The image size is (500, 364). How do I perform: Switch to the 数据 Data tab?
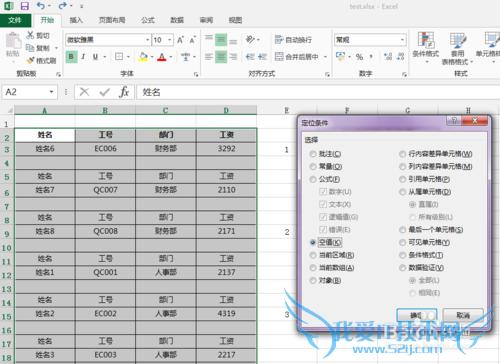tap(177, 20)
